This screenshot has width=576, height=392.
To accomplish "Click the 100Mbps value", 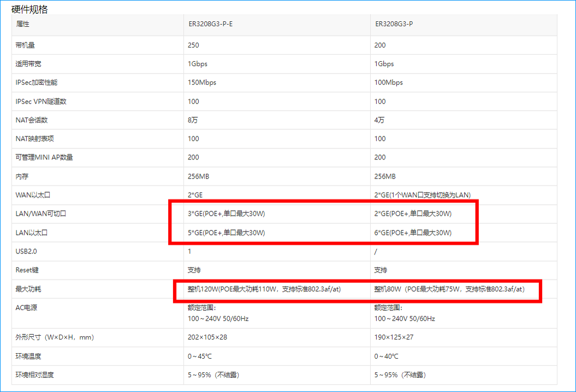I will [389, 82].
